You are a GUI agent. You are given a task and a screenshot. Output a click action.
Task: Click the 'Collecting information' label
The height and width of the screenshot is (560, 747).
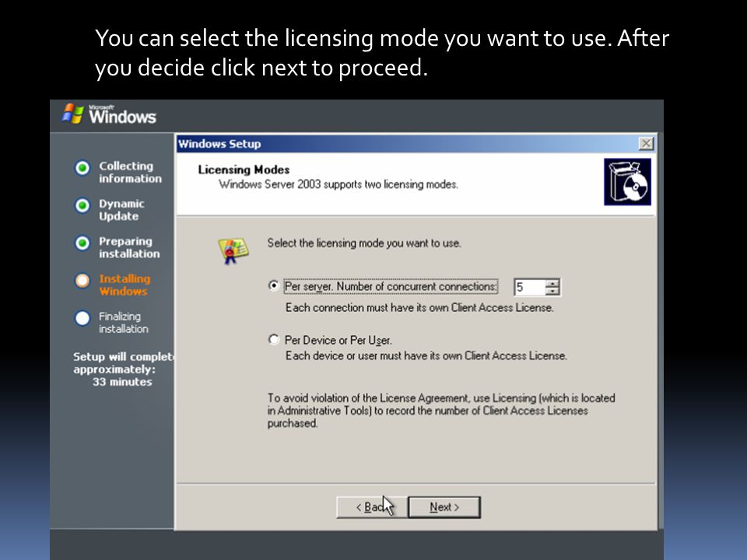(x=131, y=172)
